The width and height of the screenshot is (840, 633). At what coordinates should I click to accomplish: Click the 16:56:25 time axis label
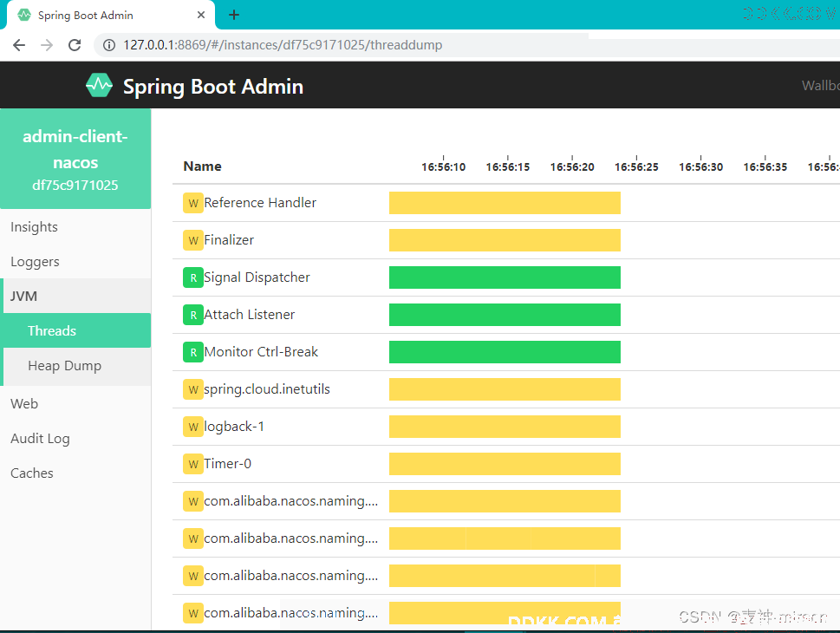(x=636, y=166)
